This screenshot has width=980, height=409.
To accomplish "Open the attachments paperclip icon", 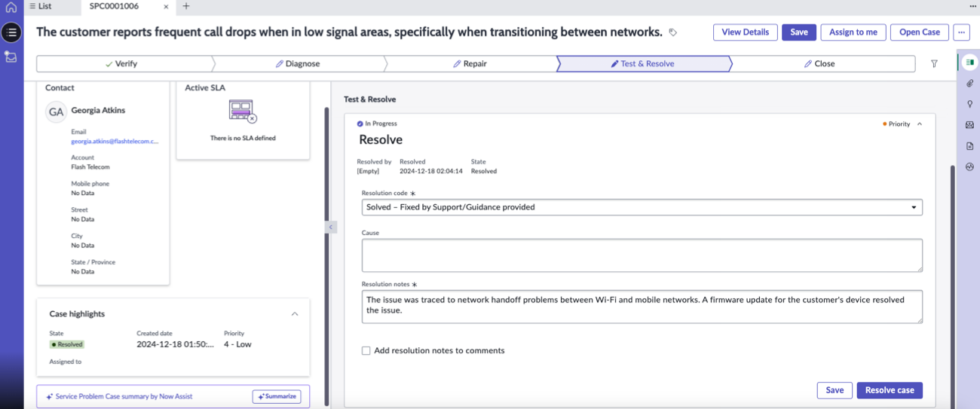I will [970, 83].
